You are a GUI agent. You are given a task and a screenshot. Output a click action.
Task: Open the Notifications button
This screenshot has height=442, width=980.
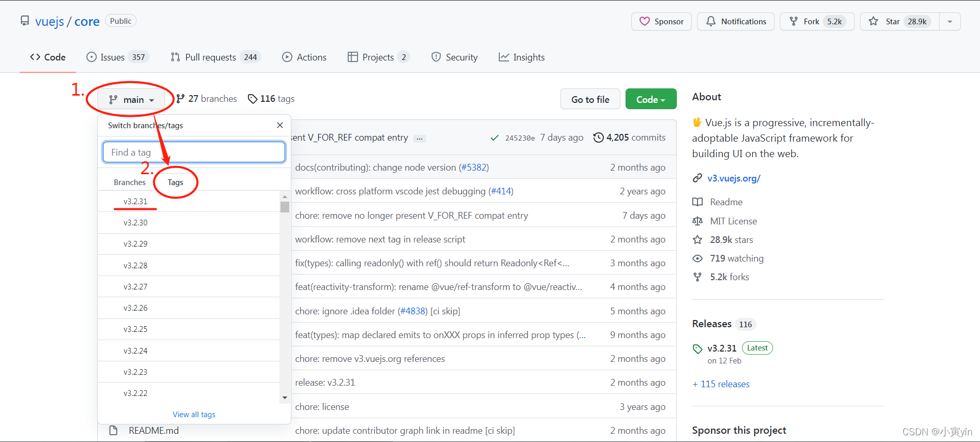(735, 22)
